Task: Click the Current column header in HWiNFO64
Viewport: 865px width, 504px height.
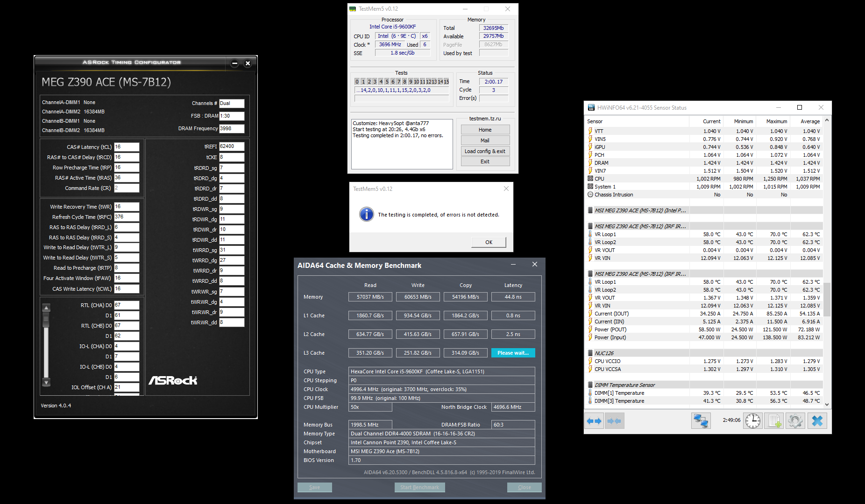Action: tap(712, 121)
